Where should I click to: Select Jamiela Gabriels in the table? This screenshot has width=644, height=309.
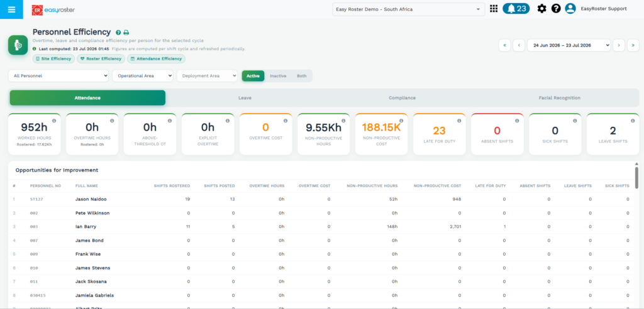click(x=94, y=295)
